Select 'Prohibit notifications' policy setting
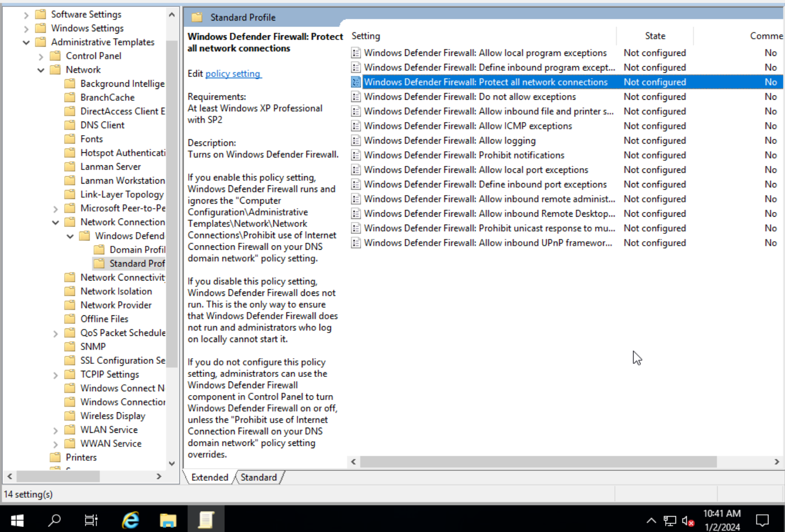 [464, 155]
